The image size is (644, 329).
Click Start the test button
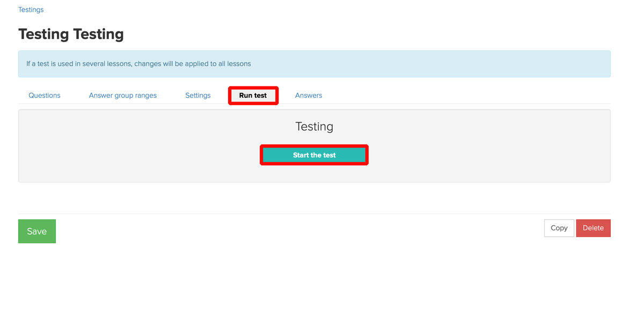[x=314, y=155]
